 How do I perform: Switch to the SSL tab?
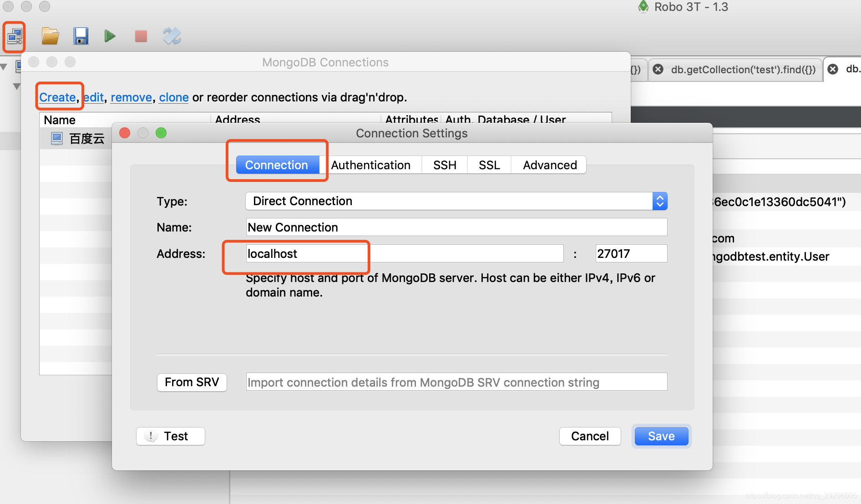pyautogui.click(x=489, y=165)
